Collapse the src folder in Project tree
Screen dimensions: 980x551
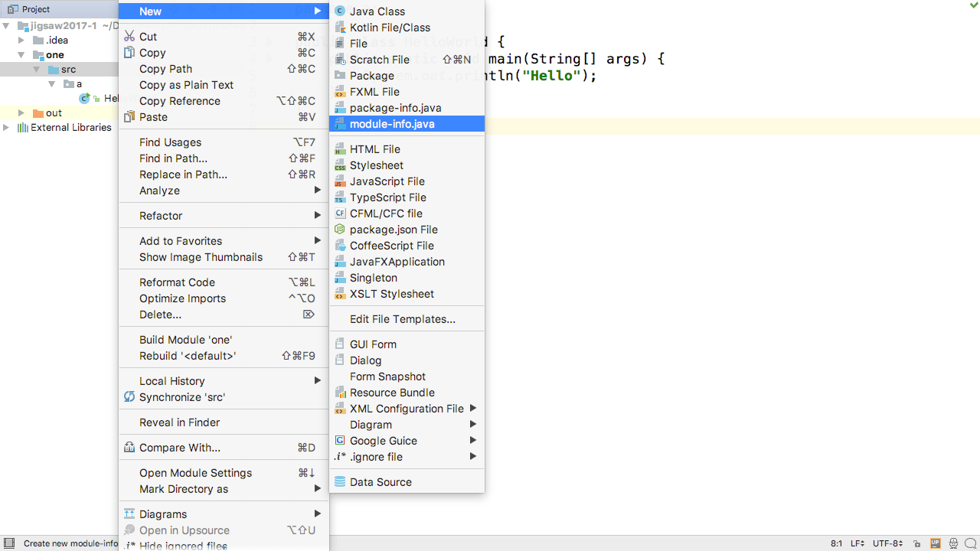[x=37, y=69]
